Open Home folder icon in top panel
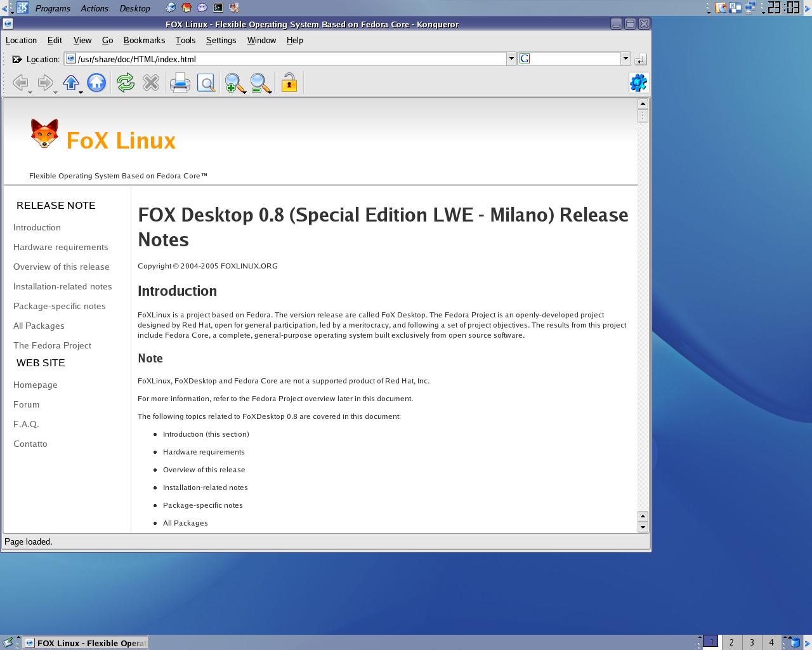The height and width of the screenshot is (650, 812). [x=187, y=8]
